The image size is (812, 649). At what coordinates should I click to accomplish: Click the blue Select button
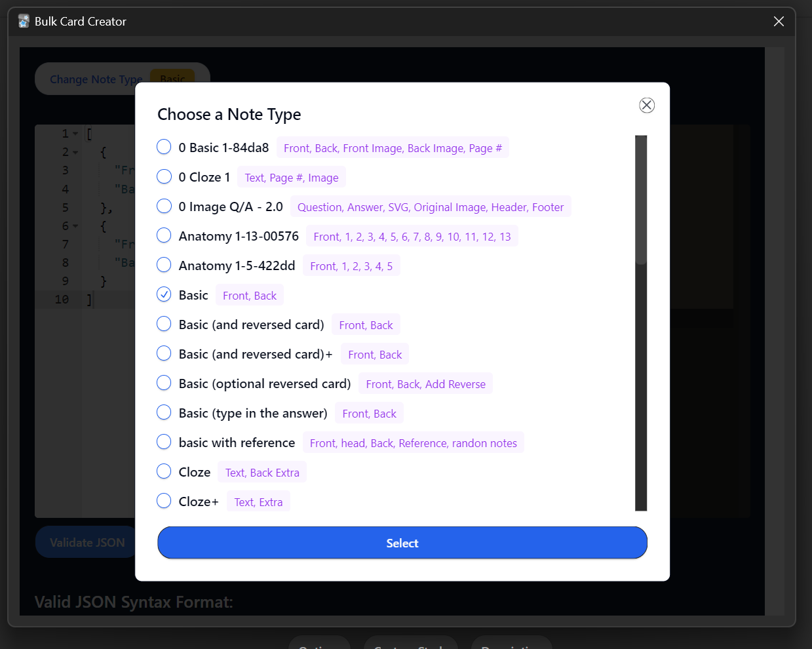pos(402,543)
